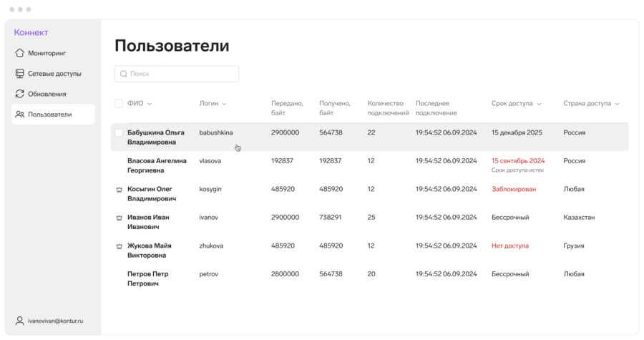Toggle the select-all checkbox in table header

click(x=119, y=104)
